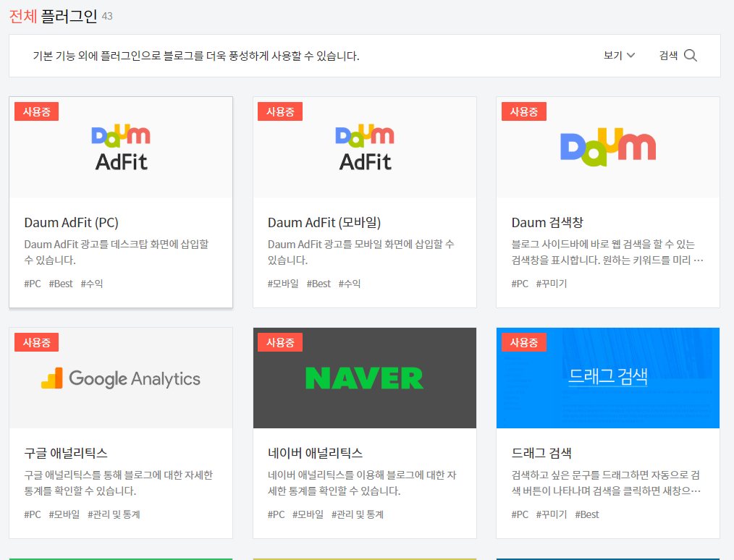Click 사용중 badge on Daum AdFit (PC)

(36, 112)
